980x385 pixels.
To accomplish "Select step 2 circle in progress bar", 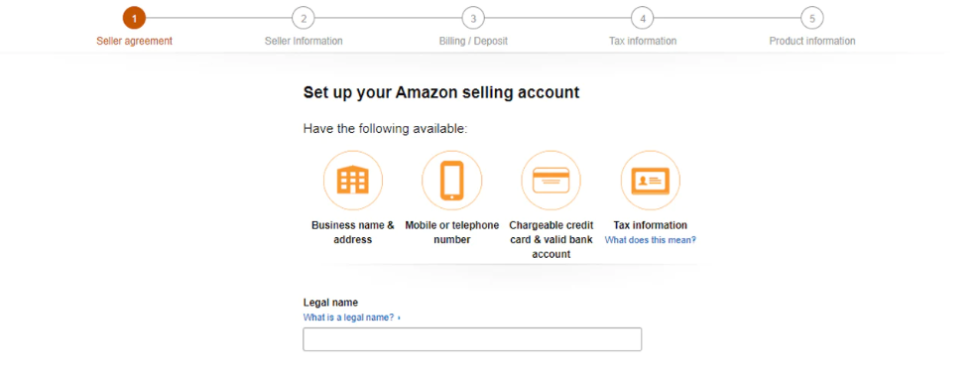I will click(304, 18).
